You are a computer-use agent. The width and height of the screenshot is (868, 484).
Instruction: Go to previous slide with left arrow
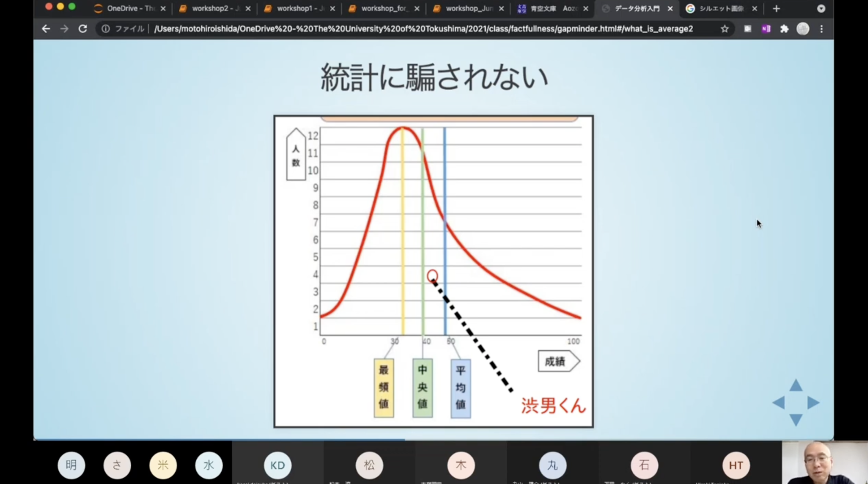point(778,403)
